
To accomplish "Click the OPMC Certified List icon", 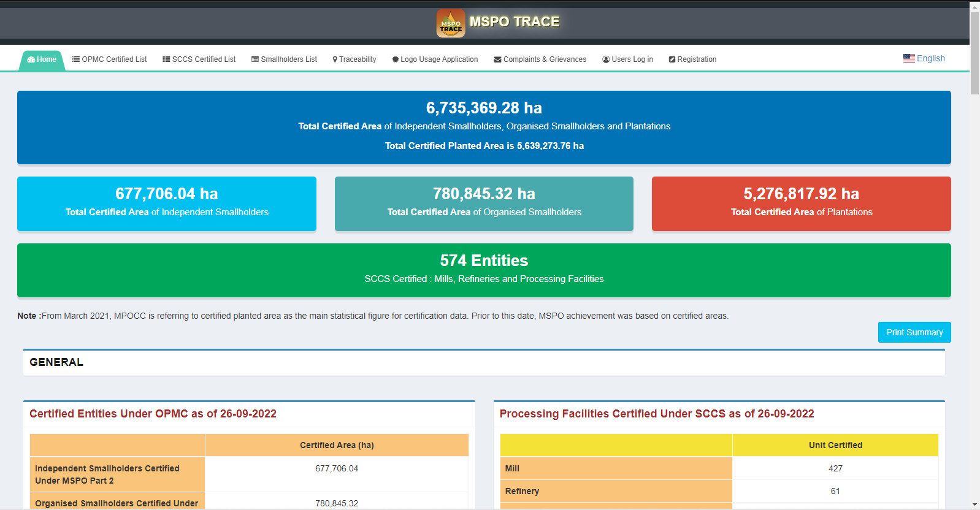I will pyautogui.click(x=76, y=59).
